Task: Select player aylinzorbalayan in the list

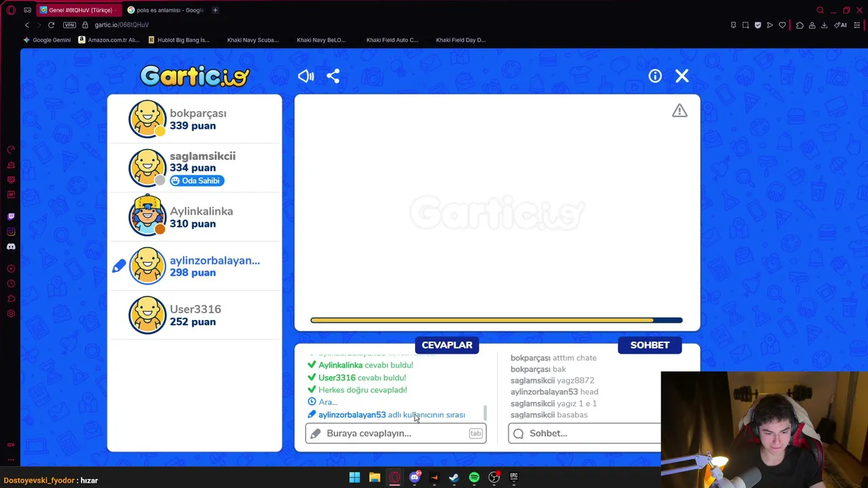Action: pyautogui.click(x=195, y=266)
